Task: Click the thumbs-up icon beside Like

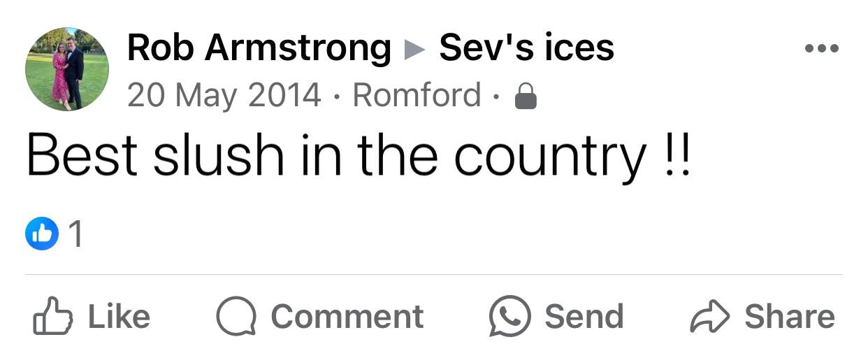Action: click(x=53, y=317)
